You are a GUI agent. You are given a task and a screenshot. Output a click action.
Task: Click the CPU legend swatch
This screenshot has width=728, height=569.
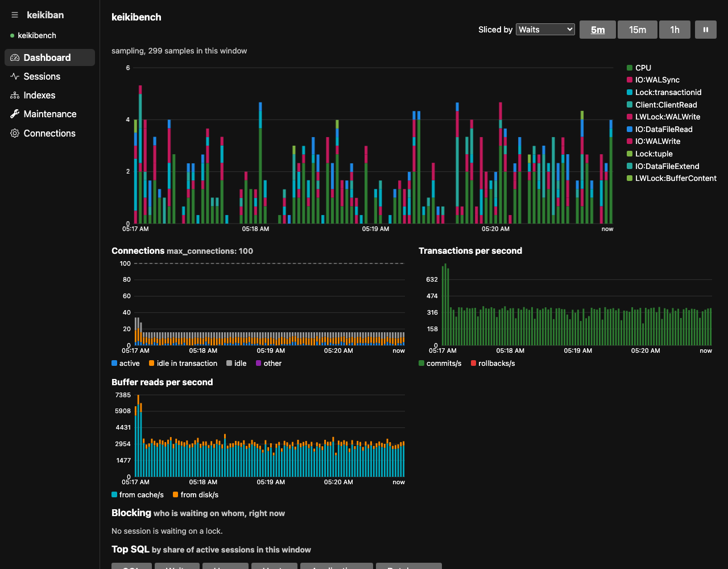[x=630, y=68]
